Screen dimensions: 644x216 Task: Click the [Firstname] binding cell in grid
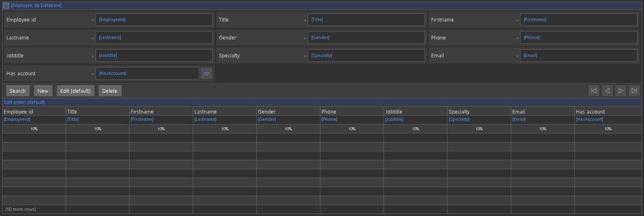pyautogui.click(x=161, y=120)
